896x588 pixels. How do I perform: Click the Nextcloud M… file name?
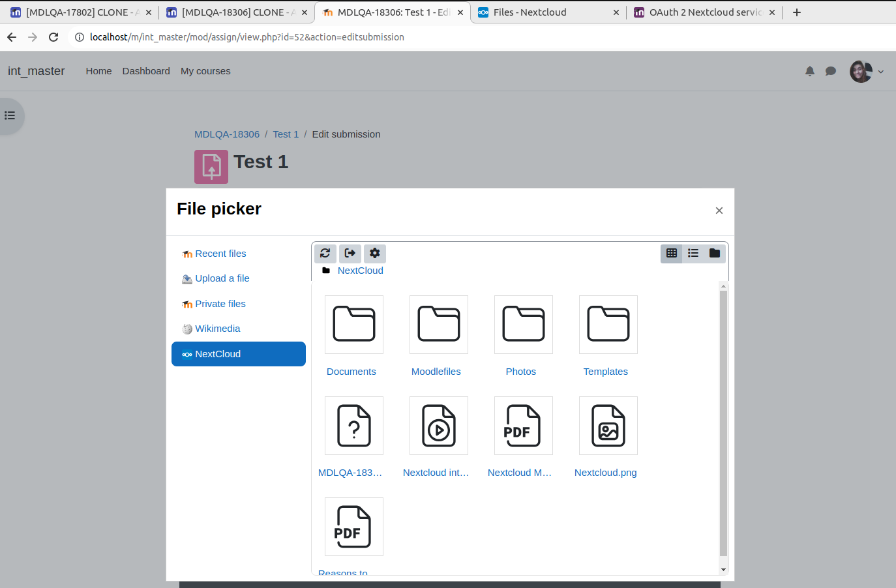[x=520, y=473]
